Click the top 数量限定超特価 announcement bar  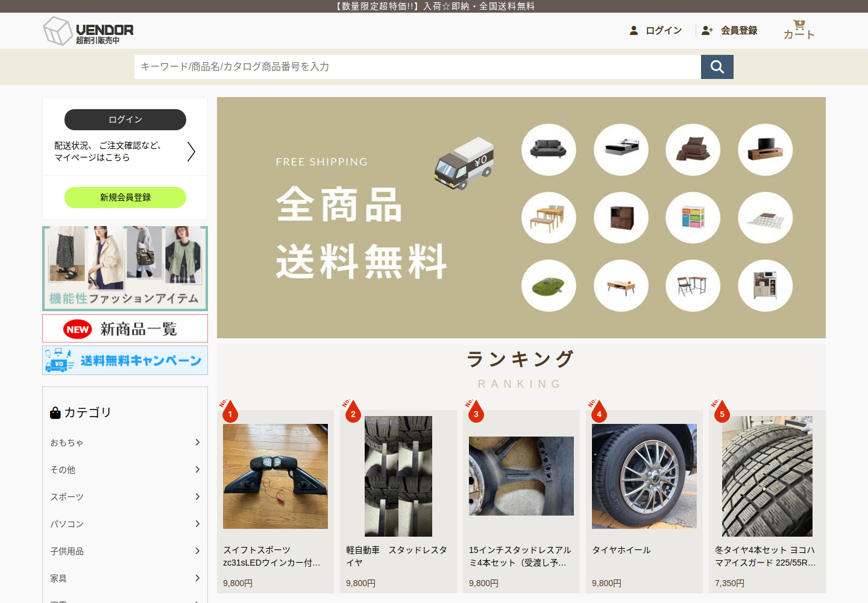(434, 6)
